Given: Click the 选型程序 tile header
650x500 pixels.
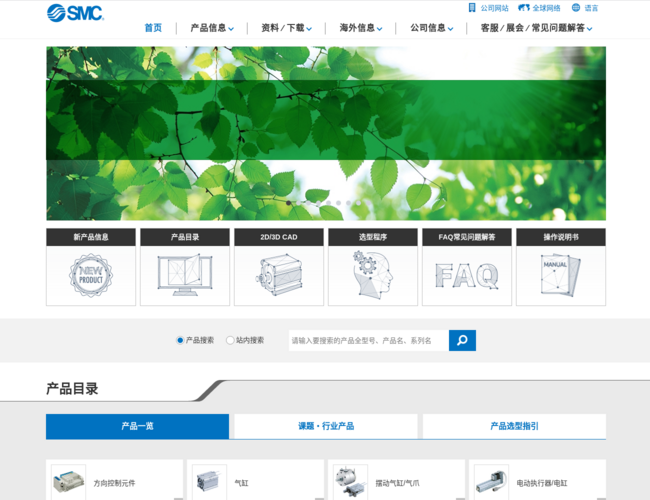Looking at the screenshot, I should point(373,237).
